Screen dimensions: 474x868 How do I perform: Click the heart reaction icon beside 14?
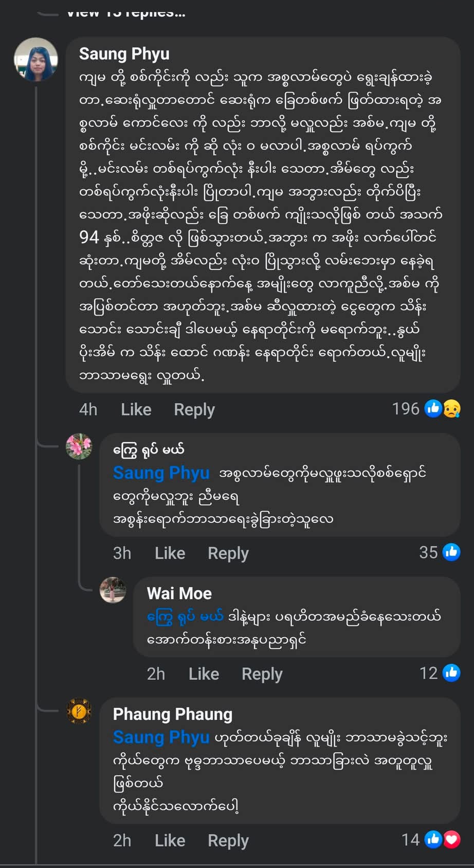point(451,840)
